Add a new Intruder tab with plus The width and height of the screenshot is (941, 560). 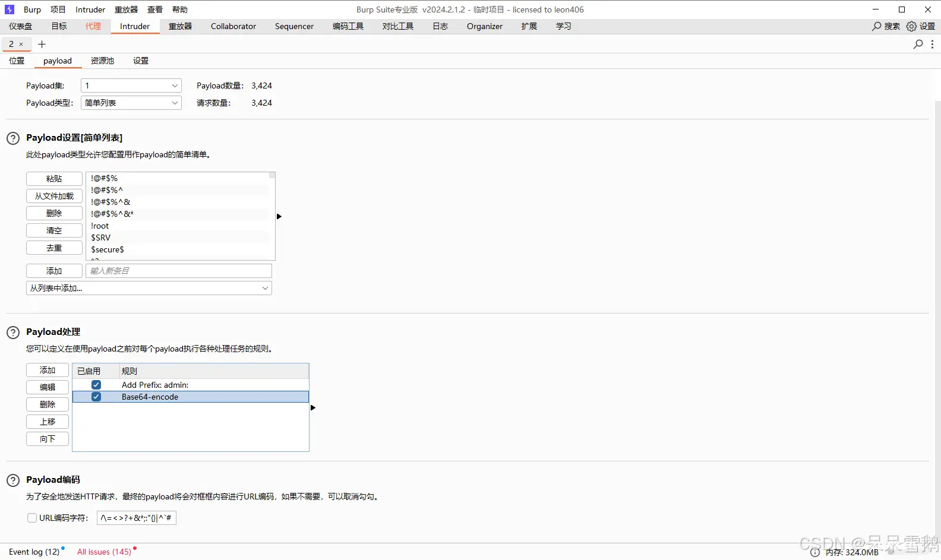coord(42,44)
